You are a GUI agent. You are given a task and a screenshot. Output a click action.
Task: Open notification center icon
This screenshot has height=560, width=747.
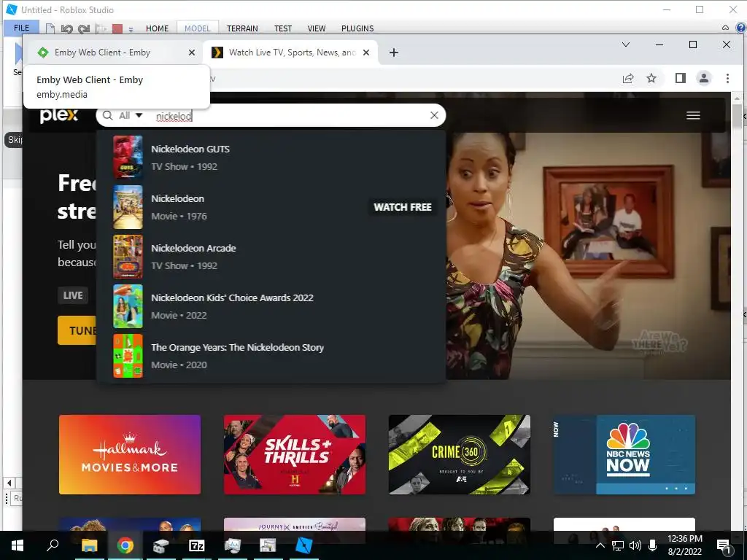[x=724, y=545]
